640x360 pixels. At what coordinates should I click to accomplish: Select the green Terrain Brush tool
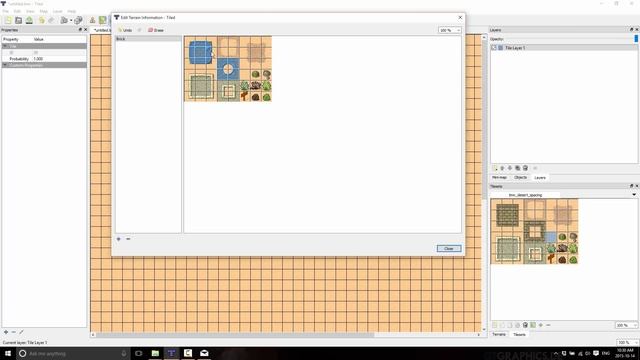tap(102, 20)
